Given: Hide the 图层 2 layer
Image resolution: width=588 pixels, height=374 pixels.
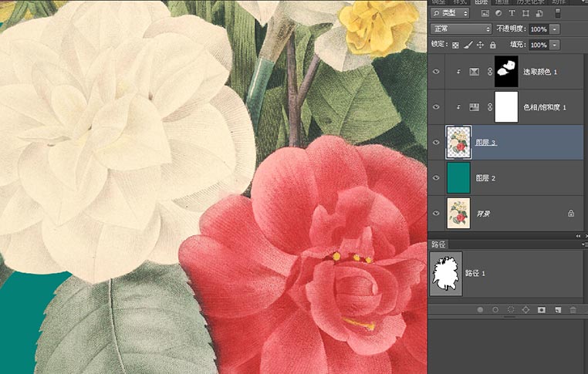Looking at the screenshot, I should pos(436,178).
